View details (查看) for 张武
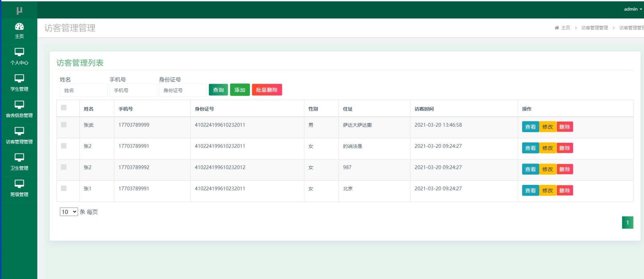This screenshot has width=644, height=279. click(x=530, y=127)
